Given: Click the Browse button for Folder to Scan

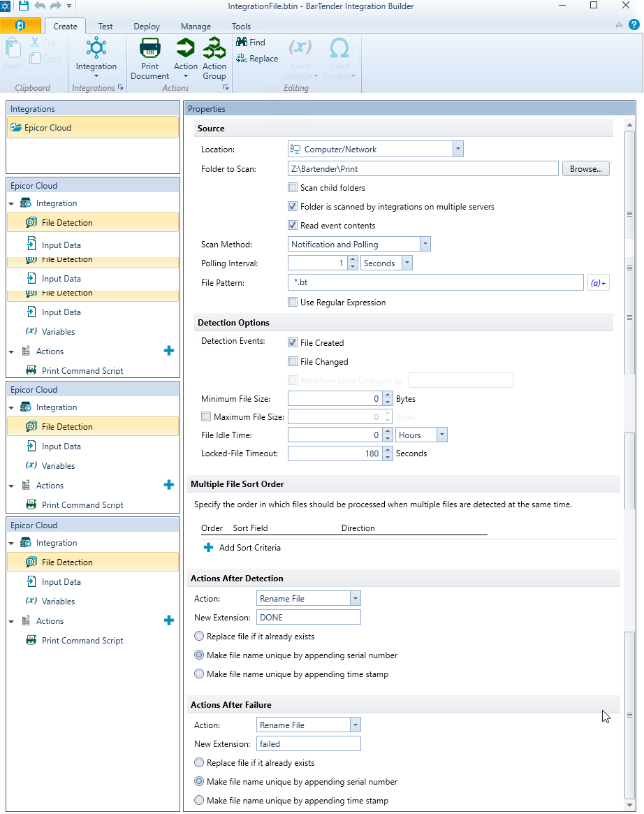Looking at the screenshot, I should tap(585, 168).
